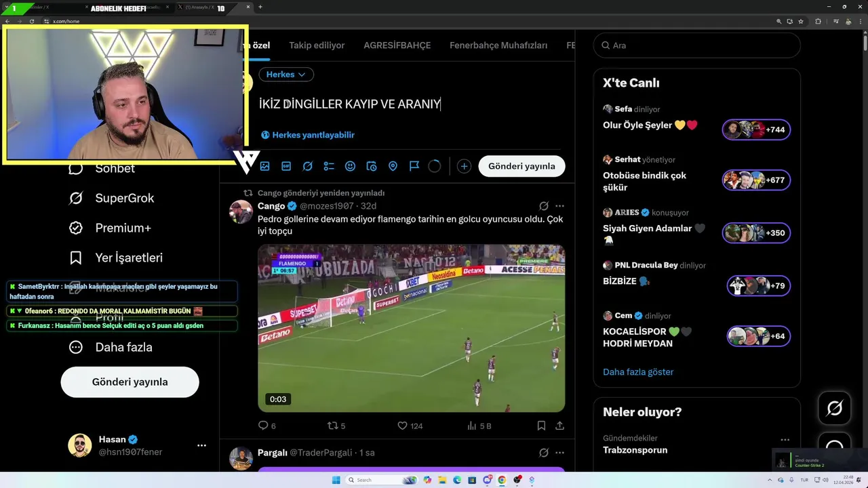Open more options on Pargalı's post
Viewport: 868px width, 488px height.
[x=559, y=453]
